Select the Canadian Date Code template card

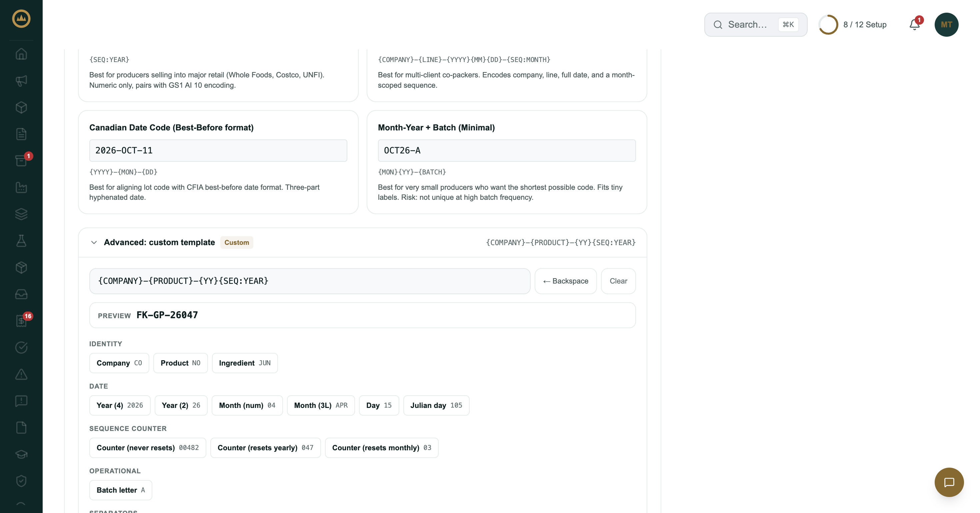coord(218,162)
